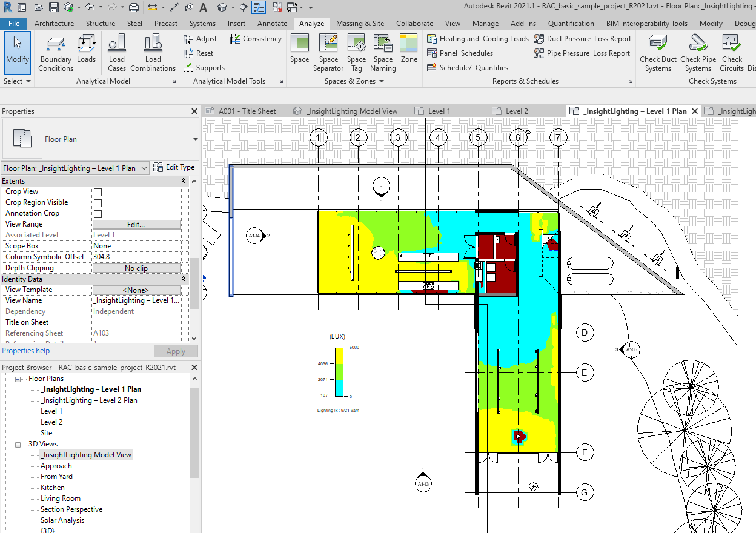Switch to Massing & Site ribbon tab
756x533 pixels.
[x=360, y=24]
